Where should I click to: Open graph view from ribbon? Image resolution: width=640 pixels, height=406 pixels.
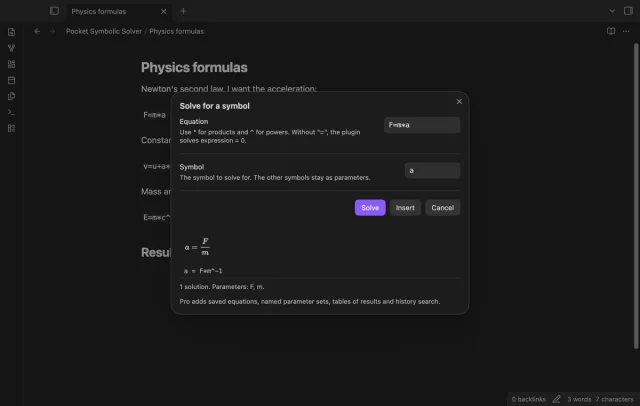point(11,48)
